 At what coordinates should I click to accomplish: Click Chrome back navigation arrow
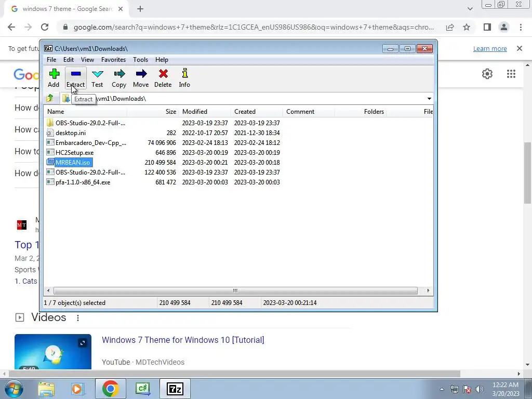[11, 27]
